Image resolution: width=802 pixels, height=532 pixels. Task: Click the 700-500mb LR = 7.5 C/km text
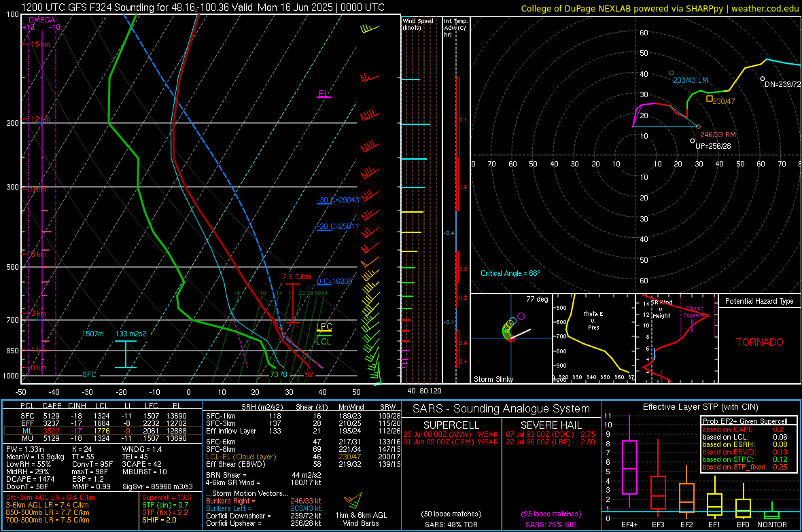click(x=48, y=520)
